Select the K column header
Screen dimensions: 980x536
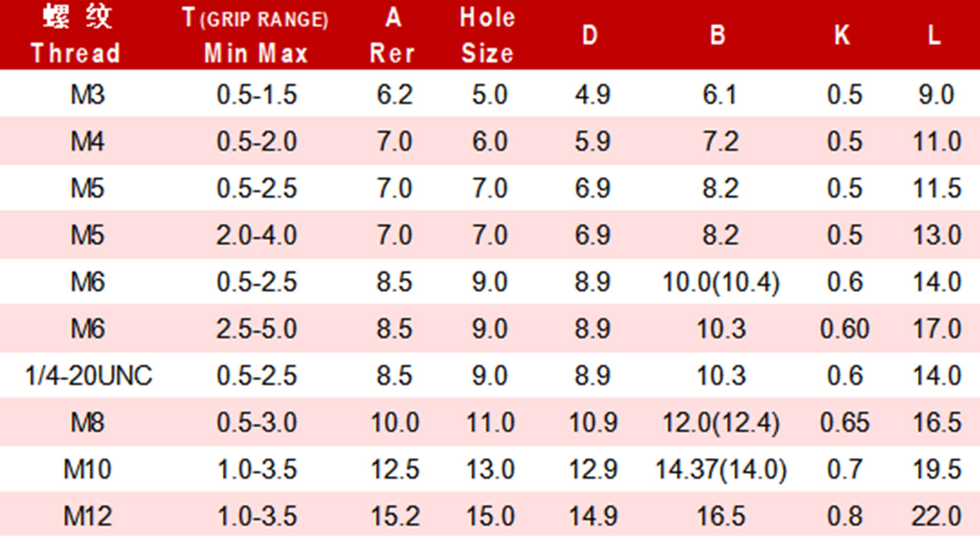point(842,36)
